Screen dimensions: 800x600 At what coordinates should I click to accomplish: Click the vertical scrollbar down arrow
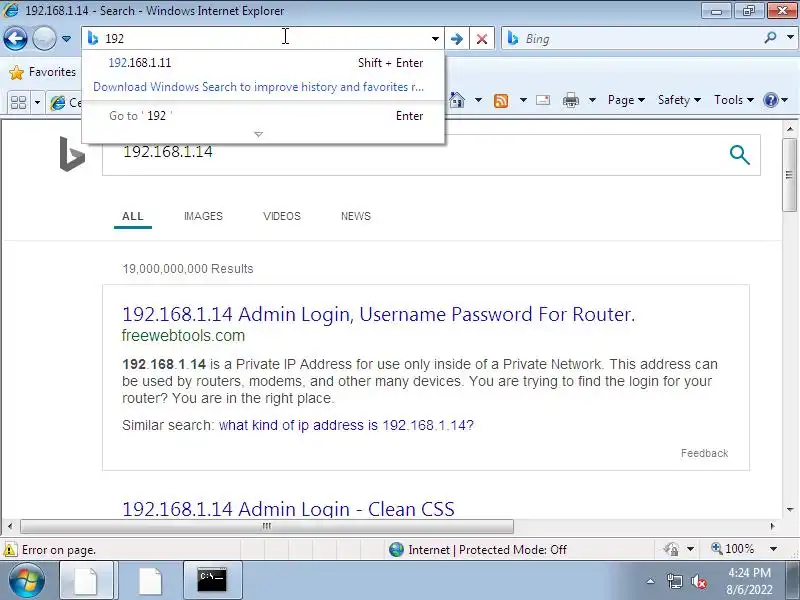pos(789,509)
